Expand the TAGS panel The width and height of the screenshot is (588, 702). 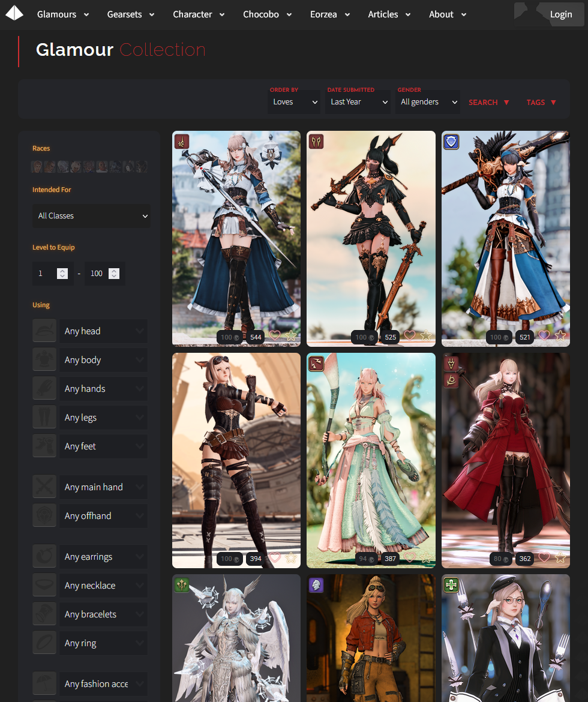pyautogui.click(x=541, y=103)
